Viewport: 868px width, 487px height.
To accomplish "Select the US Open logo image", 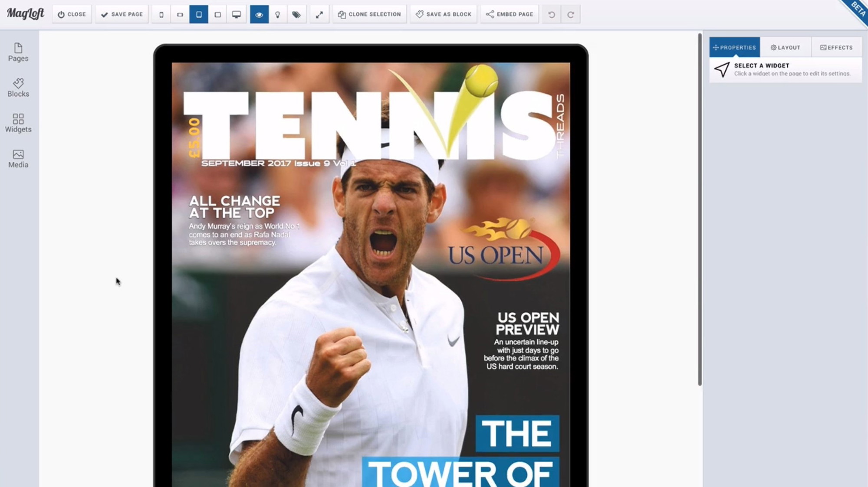I will [x=504, y=248].
